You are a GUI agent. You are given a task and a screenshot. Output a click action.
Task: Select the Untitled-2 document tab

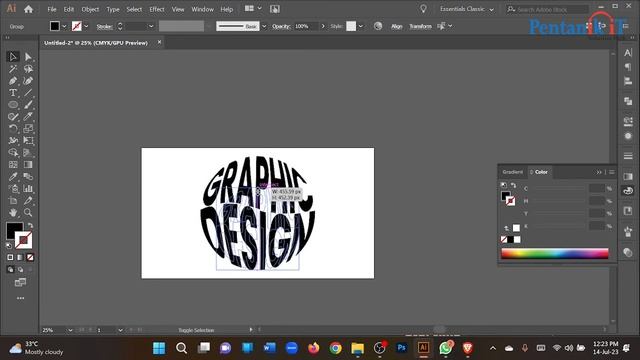point(96,42)
